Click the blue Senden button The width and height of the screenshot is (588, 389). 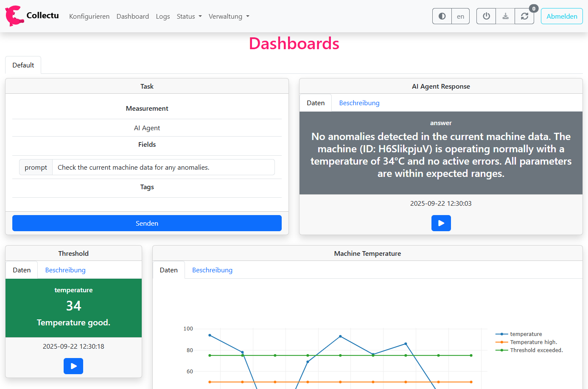[x=147, y=223]
